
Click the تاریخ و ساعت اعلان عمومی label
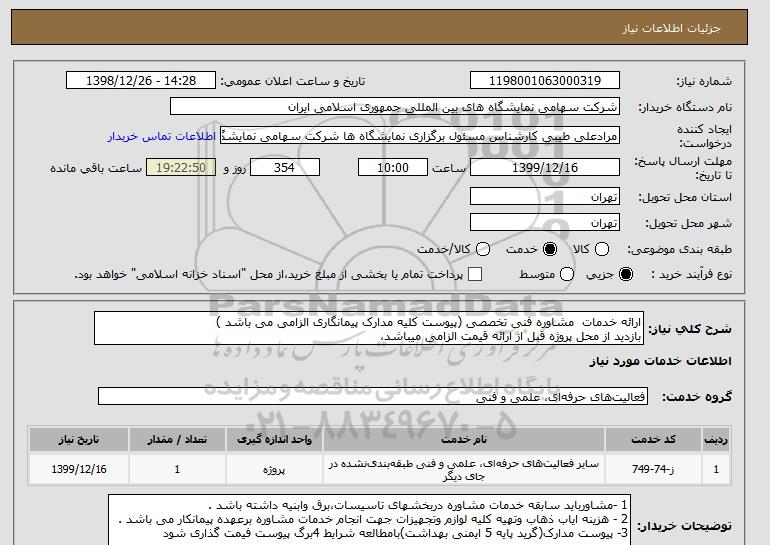(293, 81)
